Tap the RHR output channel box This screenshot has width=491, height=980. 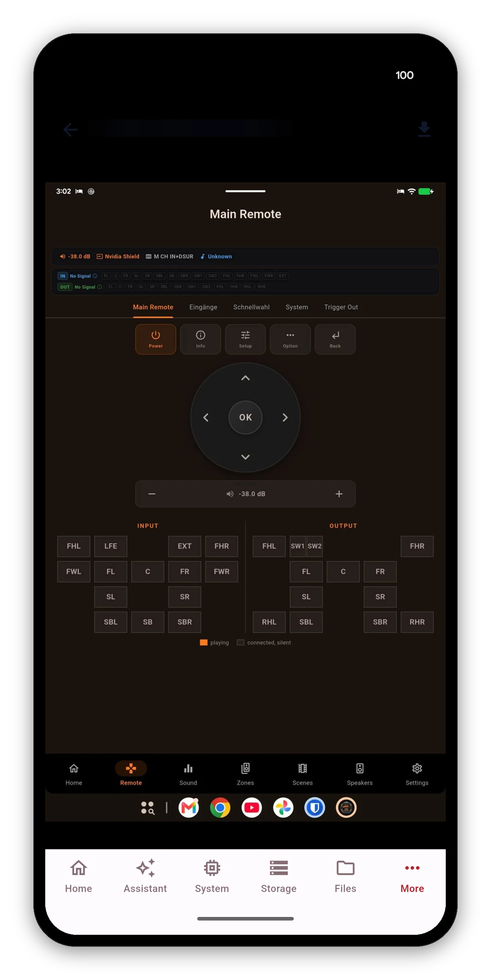(x=417, y=622)
